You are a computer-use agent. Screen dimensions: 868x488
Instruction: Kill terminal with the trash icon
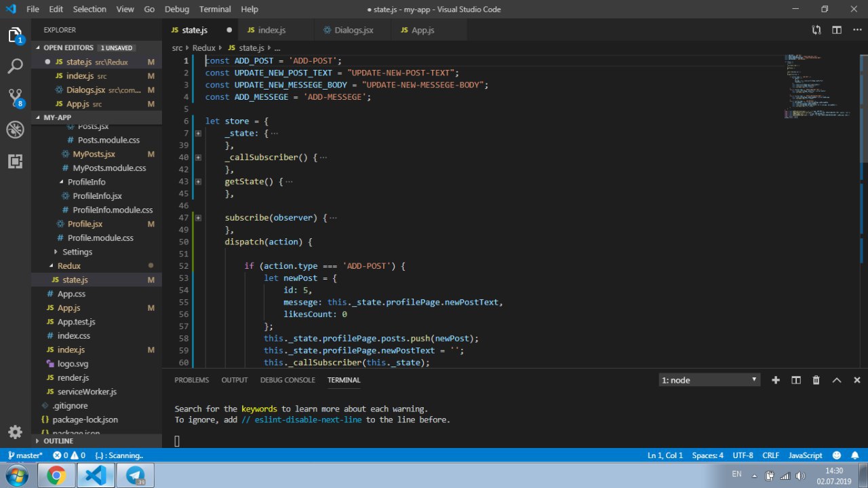point(816,380)
